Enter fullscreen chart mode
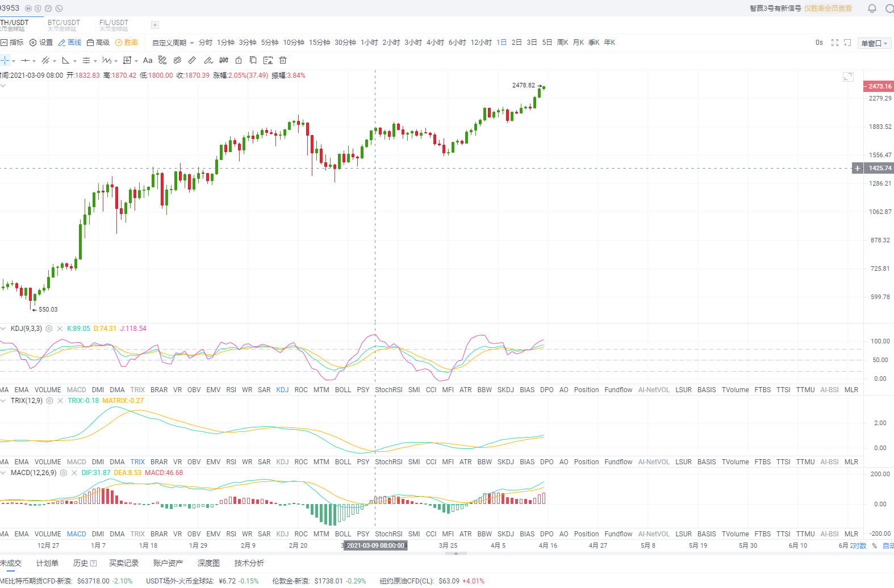The image size is (894, 588). [x=834, y=43]
